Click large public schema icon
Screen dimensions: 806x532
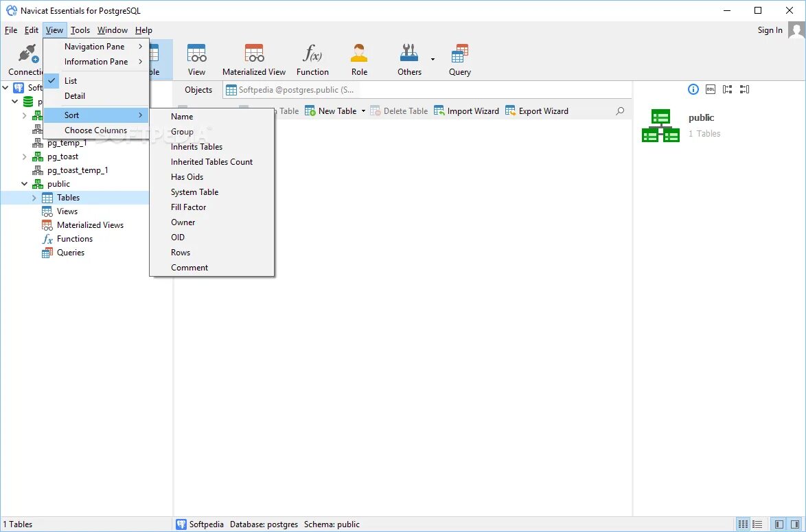point(660,126)
